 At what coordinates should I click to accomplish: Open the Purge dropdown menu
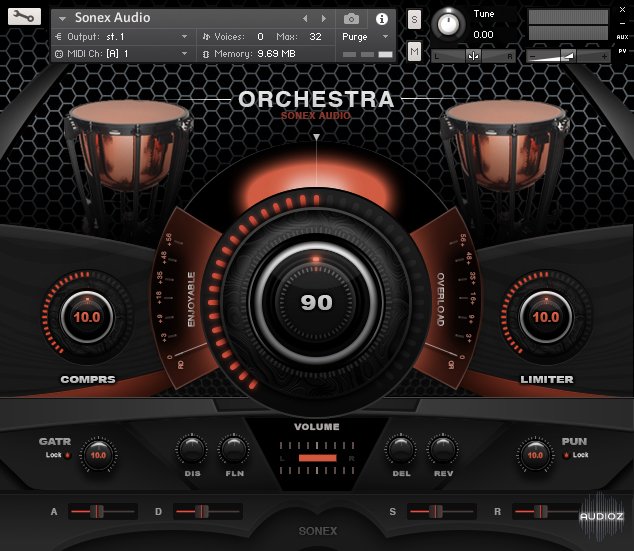point(385,37)
